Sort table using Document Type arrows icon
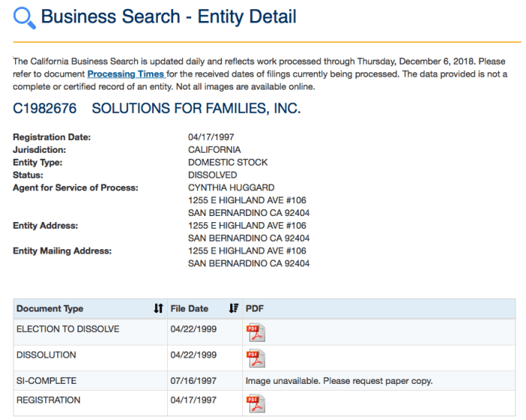This screenshot has width=526, height=420. pos(158,309)
